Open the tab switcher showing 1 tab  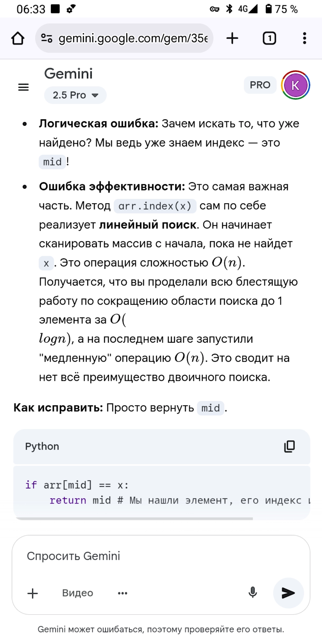(269, 38)
